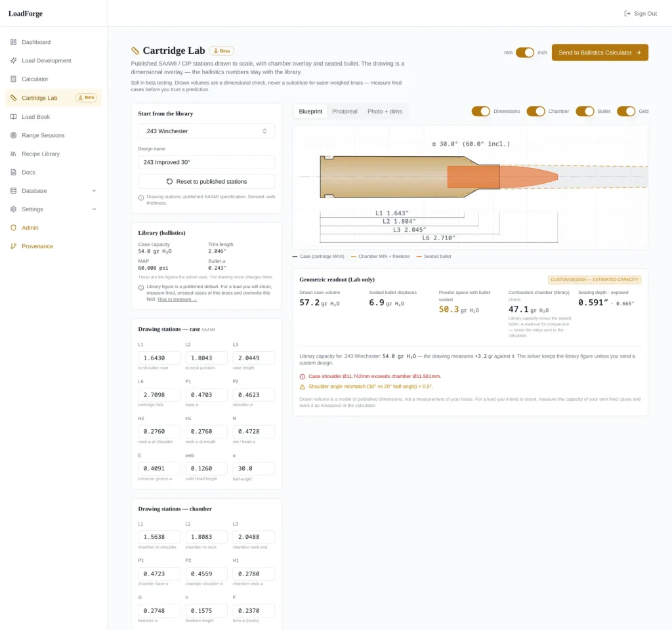The height and width of the screenshot is (630, 672).
Task: Turn off the Chamber overlay switch
Action: pos(535,112)
